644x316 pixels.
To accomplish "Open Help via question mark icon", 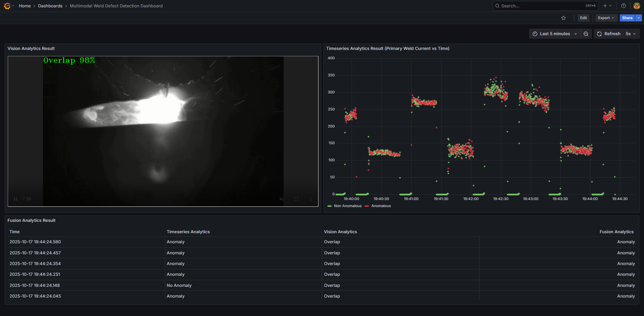I will pyautogui.click(x=623, y=6).
